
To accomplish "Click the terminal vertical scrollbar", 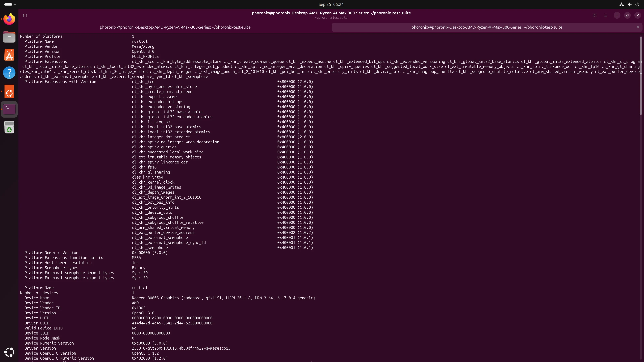I will coord(640,75).
